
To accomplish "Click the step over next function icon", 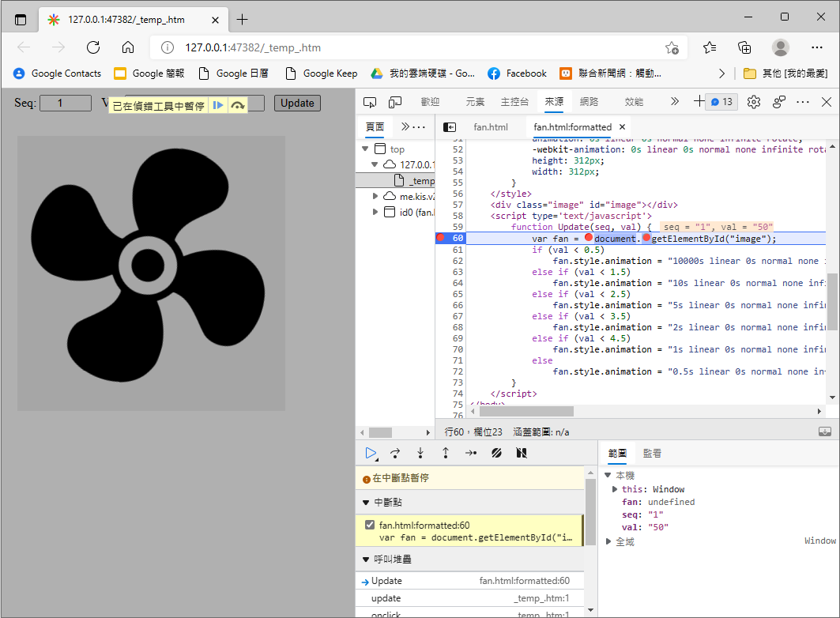I will [x=395, y=453].
